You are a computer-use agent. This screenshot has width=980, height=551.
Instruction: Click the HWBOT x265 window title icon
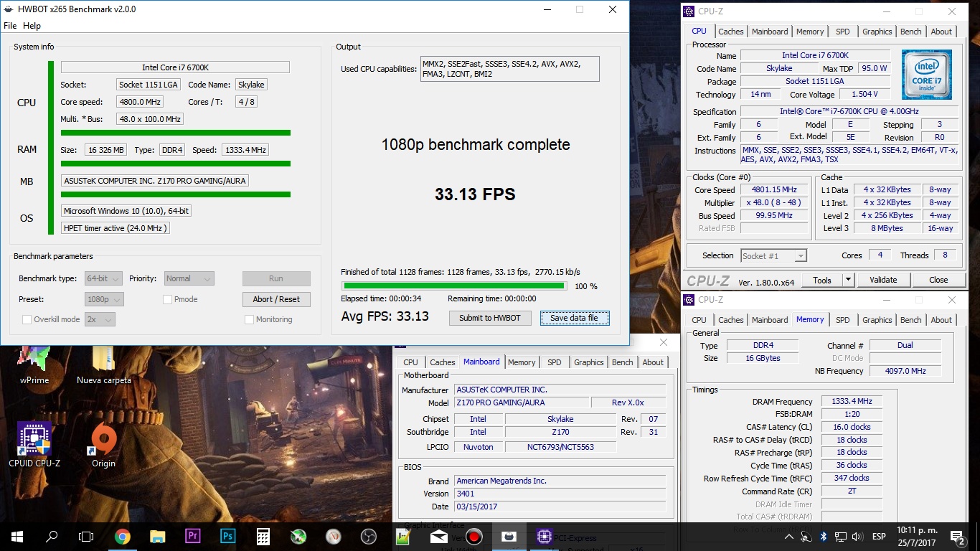[8, 9]
